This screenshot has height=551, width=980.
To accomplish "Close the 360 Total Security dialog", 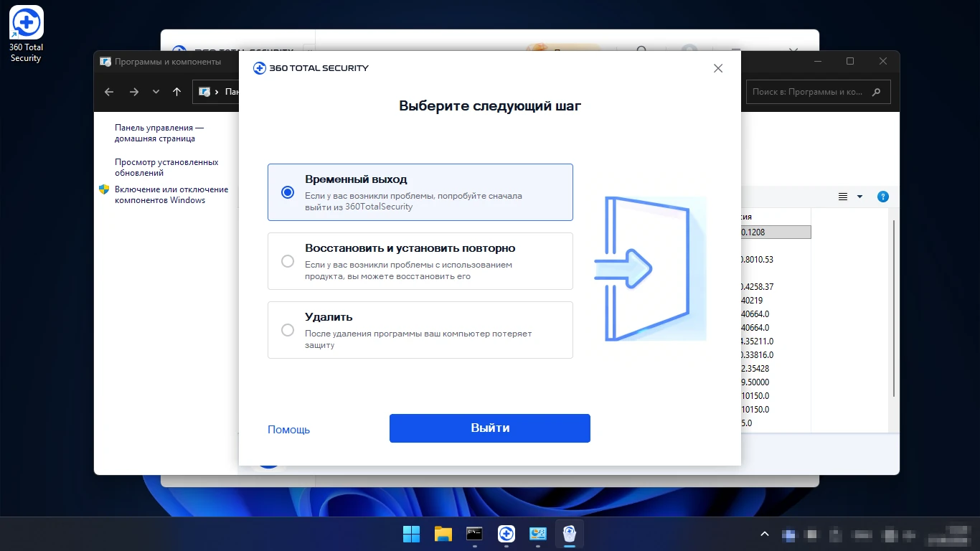I will [x=718, y=68].
